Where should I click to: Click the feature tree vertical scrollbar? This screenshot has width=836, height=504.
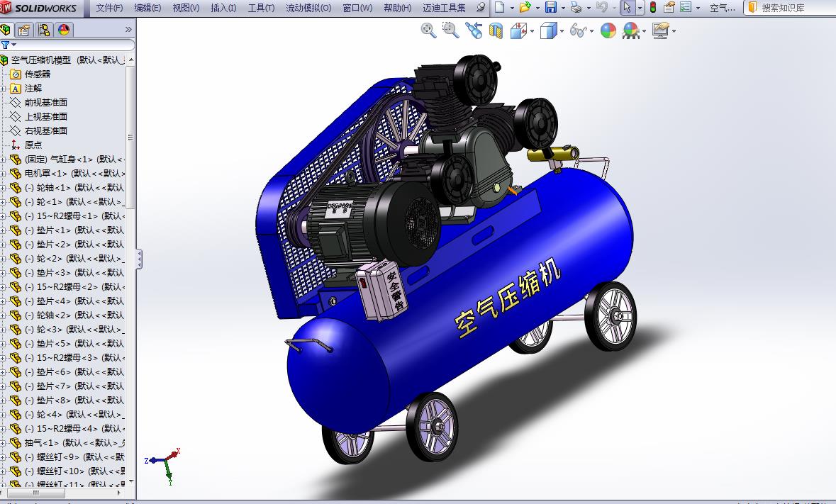point(130,137)
